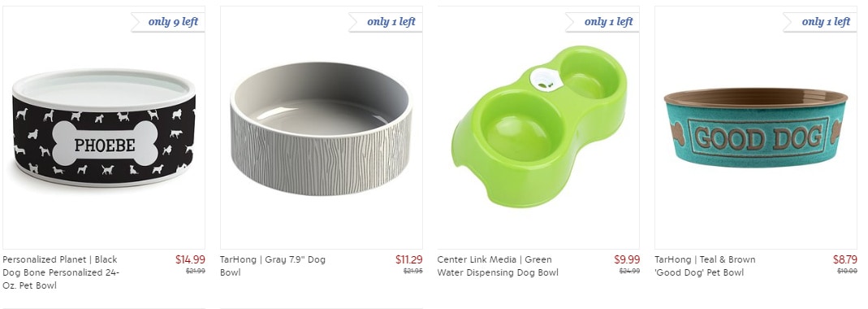Open Center Link Media Green Water Dispensing Bowl link
Image resolution: width=868 pixels, height=309 pixels.
coord(498,266)
